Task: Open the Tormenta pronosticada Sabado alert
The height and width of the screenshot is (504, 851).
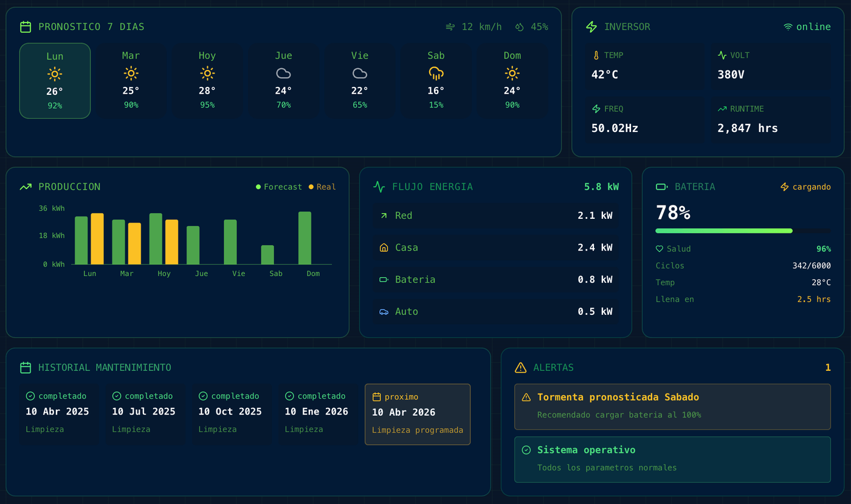Action: (x=672, y=406)
